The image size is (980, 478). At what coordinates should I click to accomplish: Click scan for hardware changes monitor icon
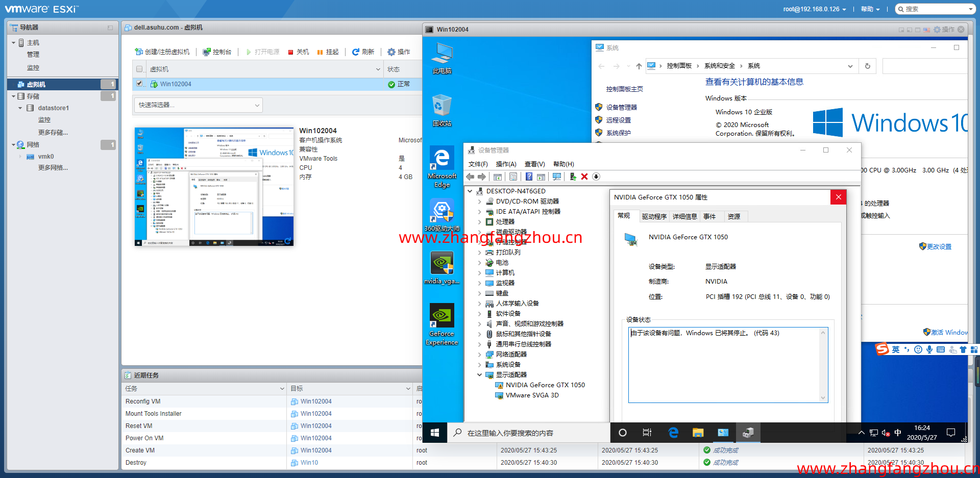tap(557, 177)
